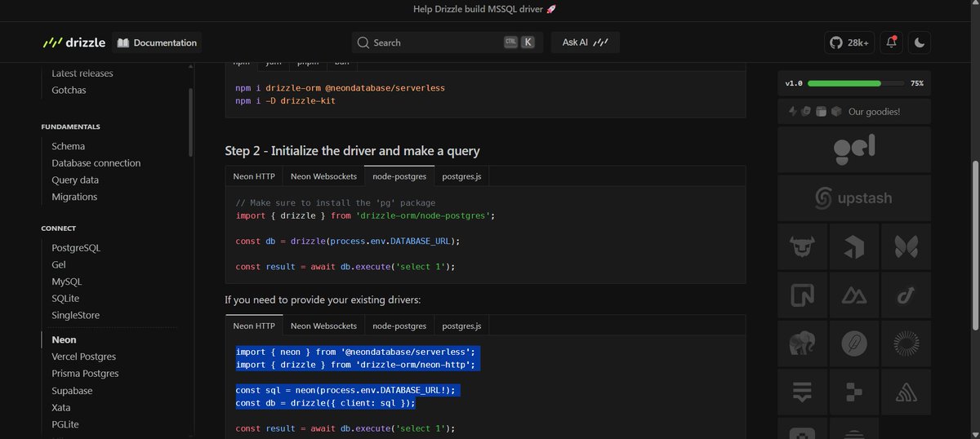Click the Step 2 - Initialize the driver heading
The image size is (980, 439).
pyautogui.click(x=352, y=150)
